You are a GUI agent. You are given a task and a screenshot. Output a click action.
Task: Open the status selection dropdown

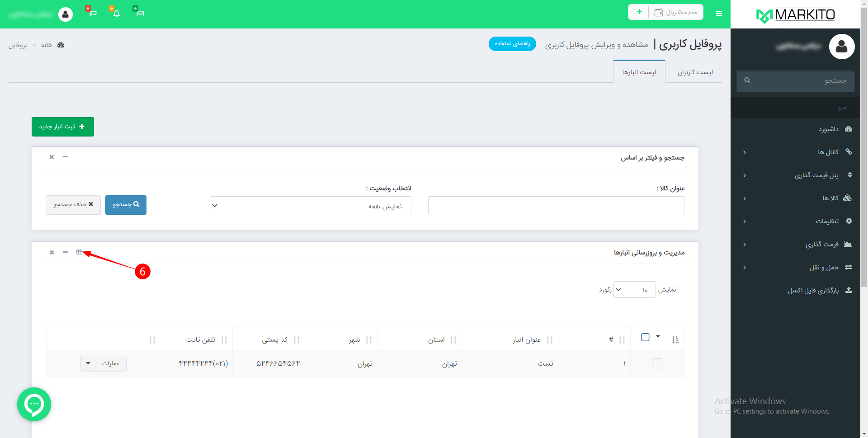pyautogui.click(x=310, y=205)
